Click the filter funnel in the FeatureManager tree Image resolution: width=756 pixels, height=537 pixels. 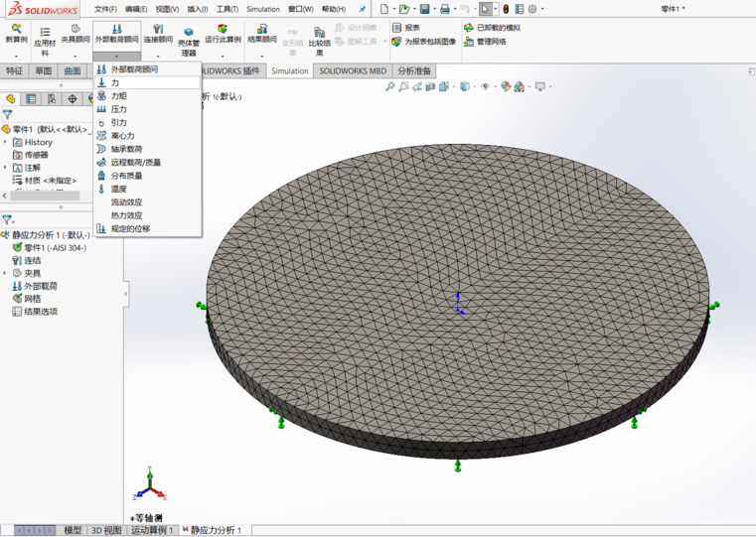[7, 114]
